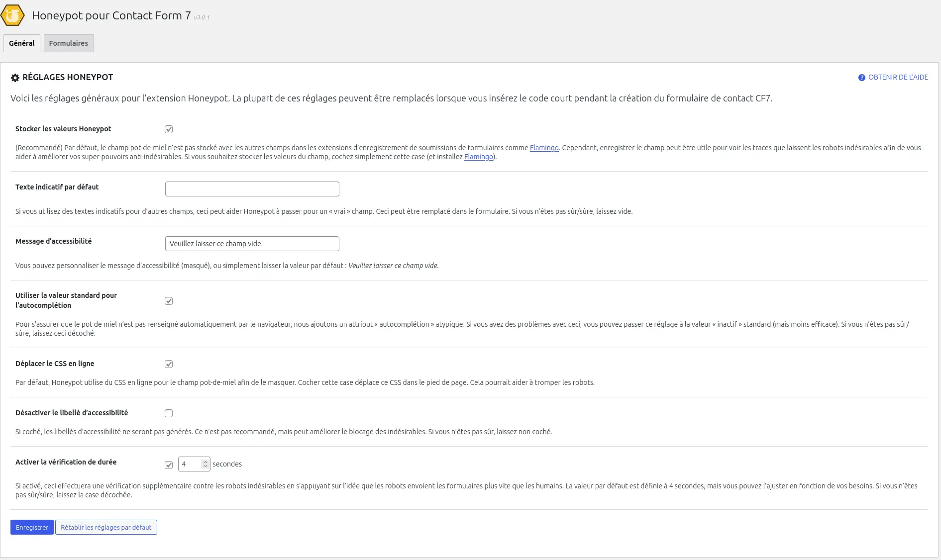Toggle the Activer la vérification de durée checkbox
This screenshot has width=941, height=560.
point(169,465)
